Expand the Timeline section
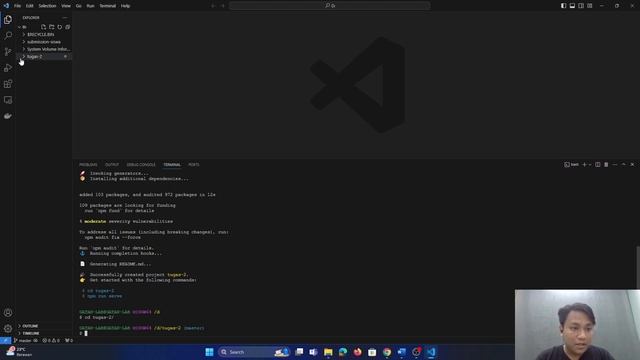 click(31, 333)
